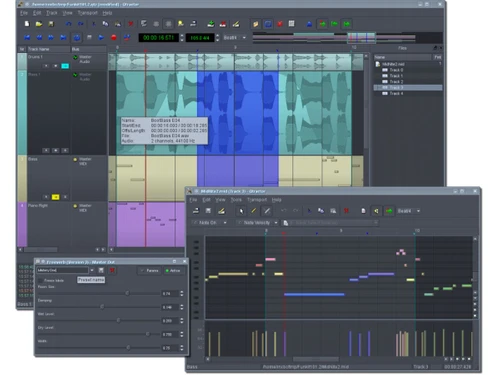The height and width of the screenshot is (375, 500).
Task: Click the blue metronome icon in main toolbar
Action: [310, 24]
